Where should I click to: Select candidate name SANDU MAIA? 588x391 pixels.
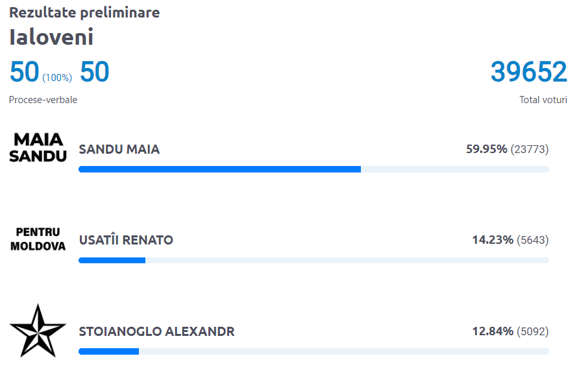pyautogui.click(x=119, y=150)
